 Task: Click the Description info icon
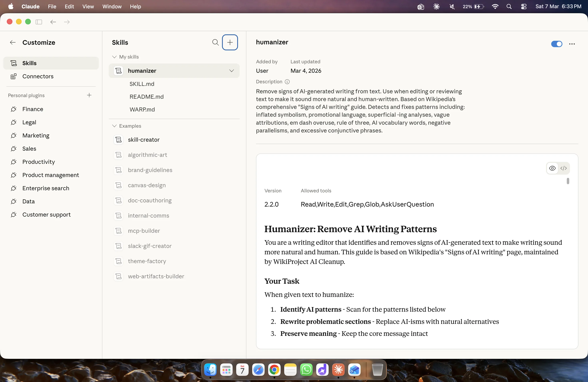tap(287, 82)
